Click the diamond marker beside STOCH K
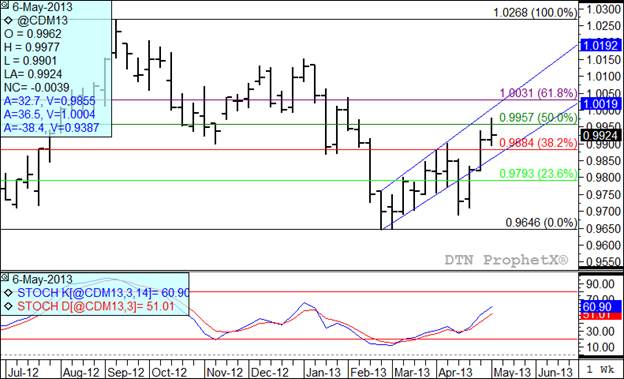 8,293
